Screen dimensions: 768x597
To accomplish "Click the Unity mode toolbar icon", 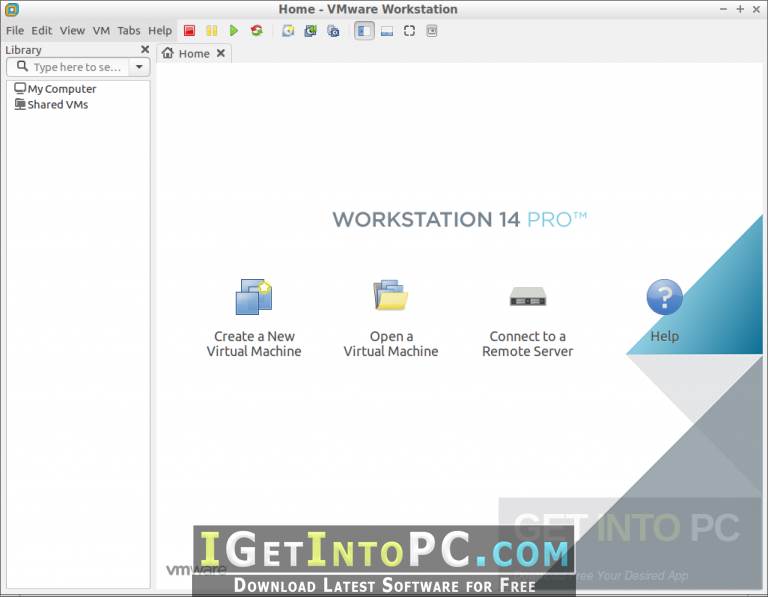I will click(432, 31).
